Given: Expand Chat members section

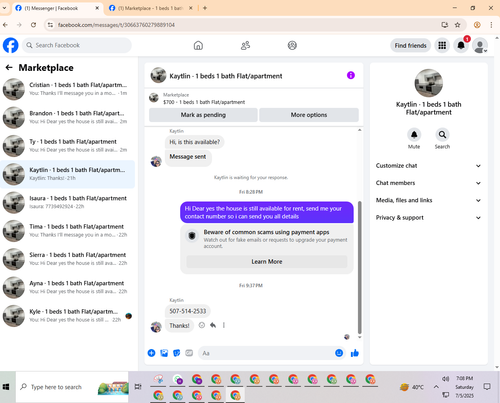Looking at the screenshot, I should 428,183.
